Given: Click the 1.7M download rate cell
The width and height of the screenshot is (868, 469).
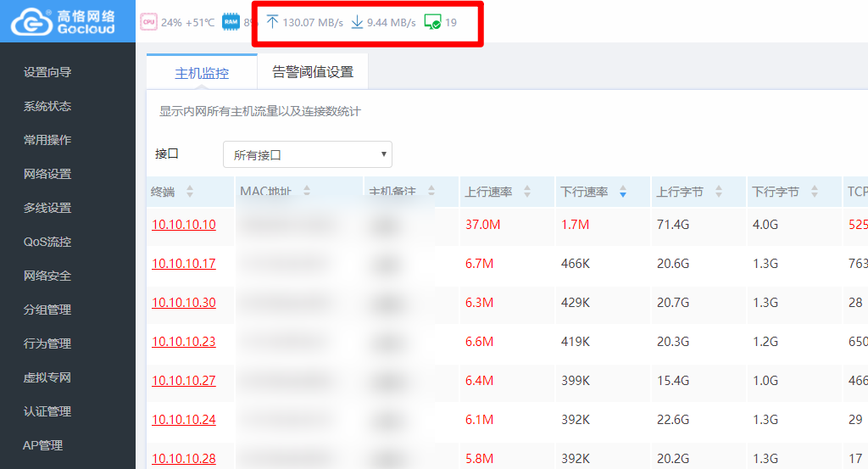Looking at the screenshot, I should [576, 224].
